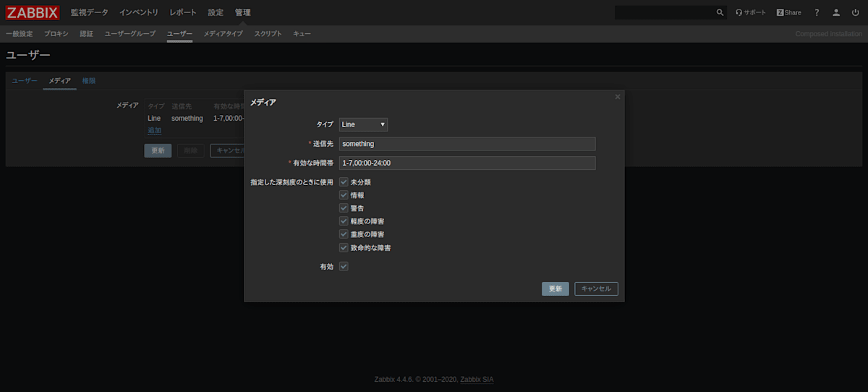Close the メディア dialog with X
Image resolution: width=868 pixels, height=392 pixels.
[618, 96]
